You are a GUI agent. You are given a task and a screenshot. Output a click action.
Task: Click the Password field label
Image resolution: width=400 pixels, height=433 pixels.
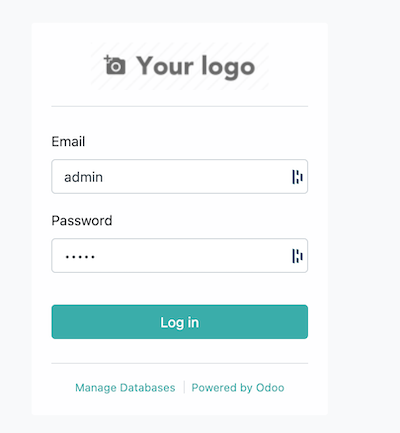(x=82, y=220)
